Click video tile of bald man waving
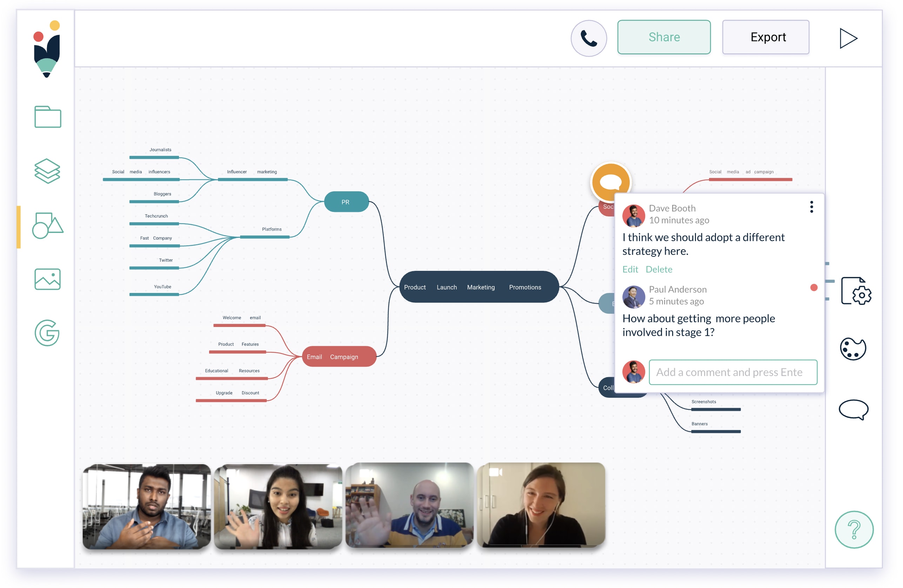This screenshot has width=903, height=588. (410, 505)
